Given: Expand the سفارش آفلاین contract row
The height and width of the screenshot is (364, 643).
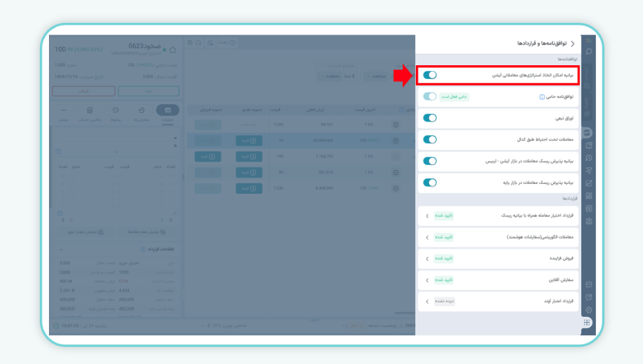Looking at the screenshot, I should (427, 280).
